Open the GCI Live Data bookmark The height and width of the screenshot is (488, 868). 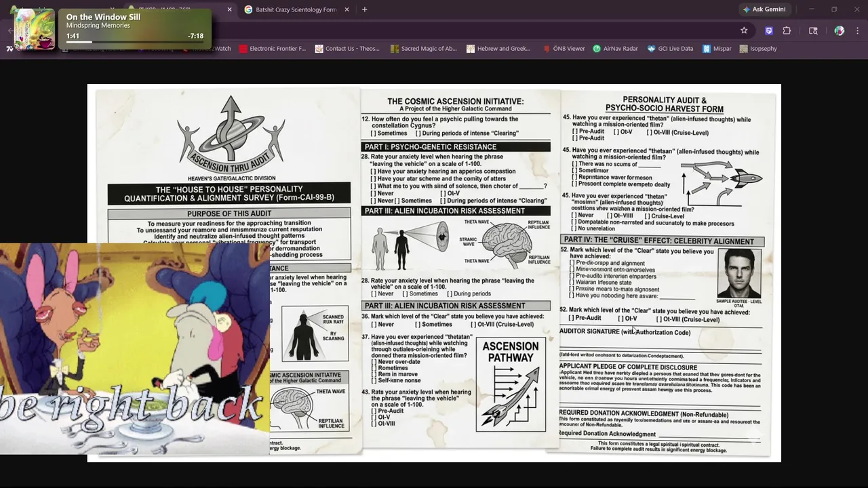[x=671, y=49]
